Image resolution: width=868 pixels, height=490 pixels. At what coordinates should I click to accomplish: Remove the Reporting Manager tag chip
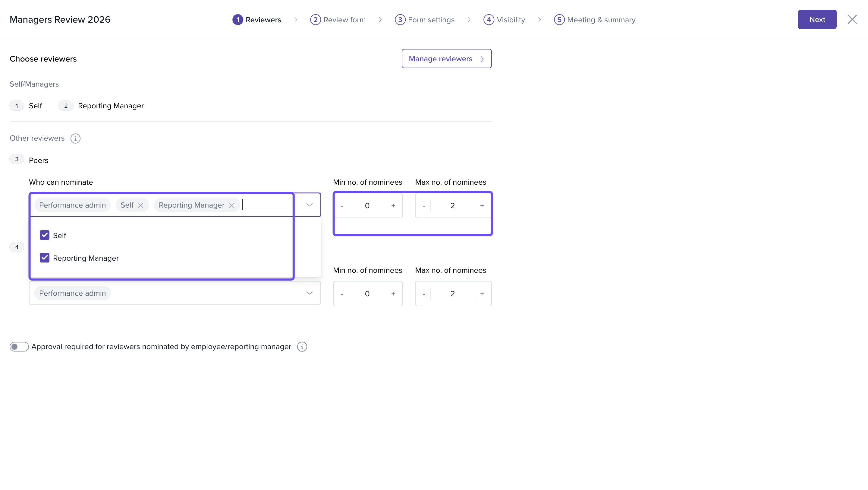click(232, 205)
